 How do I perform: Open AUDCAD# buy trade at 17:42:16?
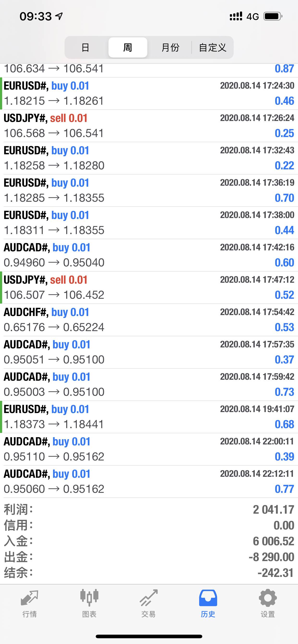click(x=149, y=255)
